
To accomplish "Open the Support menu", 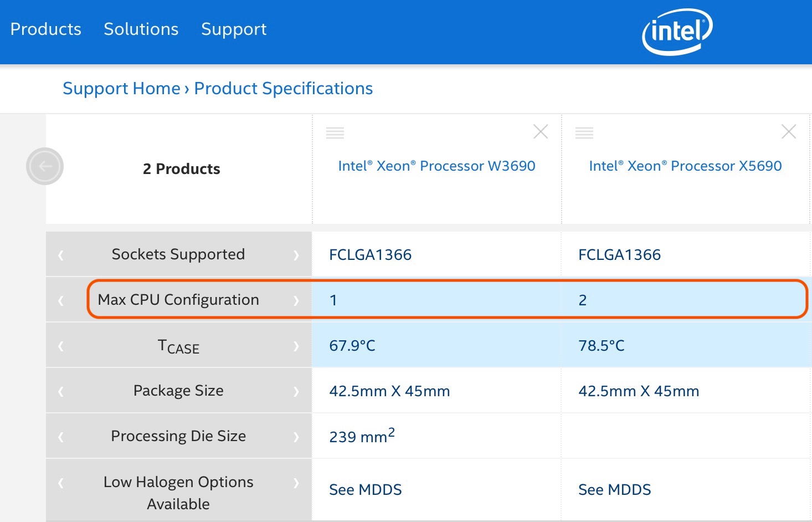I will click(x=234, y=29).
